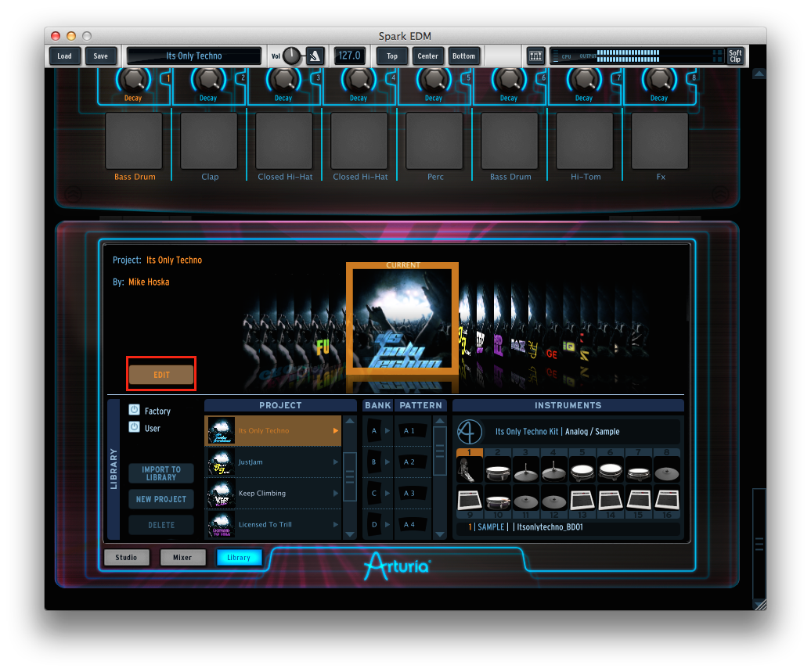
Task: Toggle the Factory library filter
Action: (134, 410)
